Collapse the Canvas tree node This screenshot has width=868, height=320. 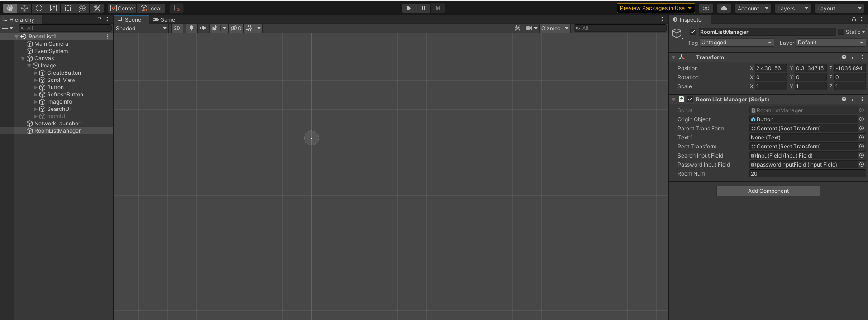pos(23,58)
